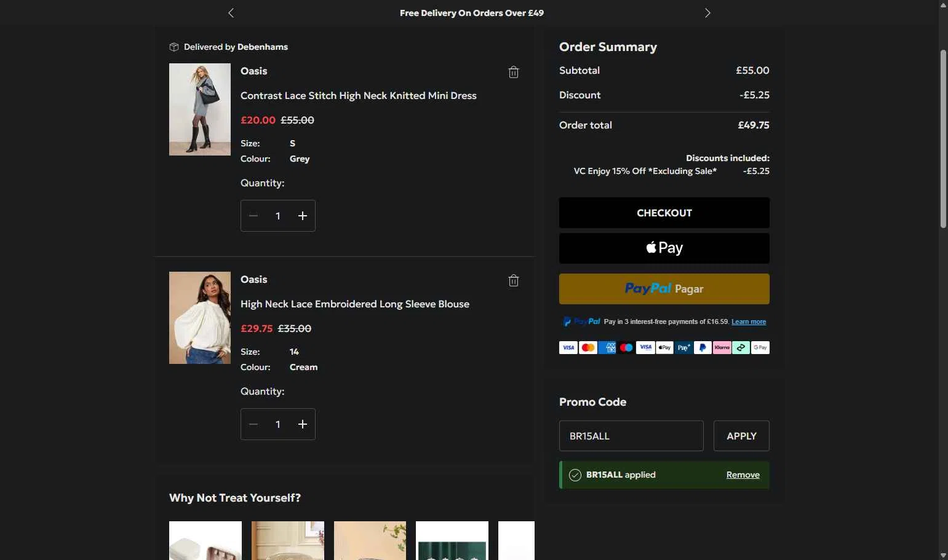Show previous promo banner message
The height and width of the screenshot is (560, 948).
(x=231, y=13)
